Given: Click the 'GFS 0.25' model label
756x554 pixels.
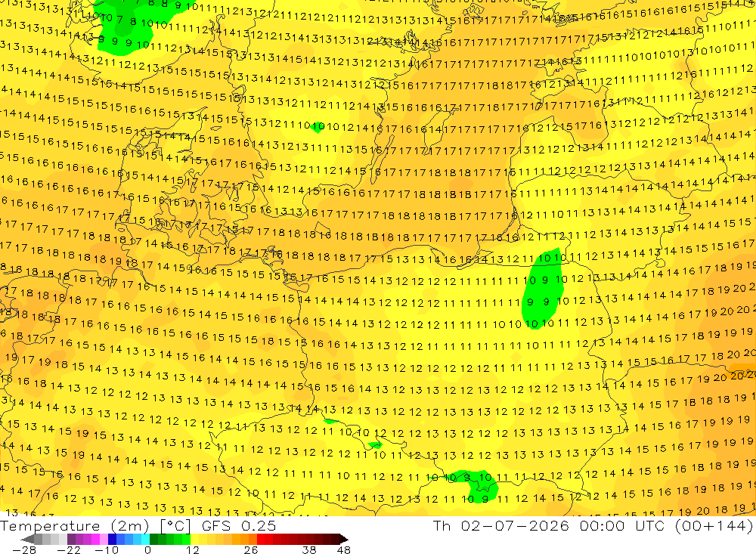Looking at the screenshot, I should 239,525.
